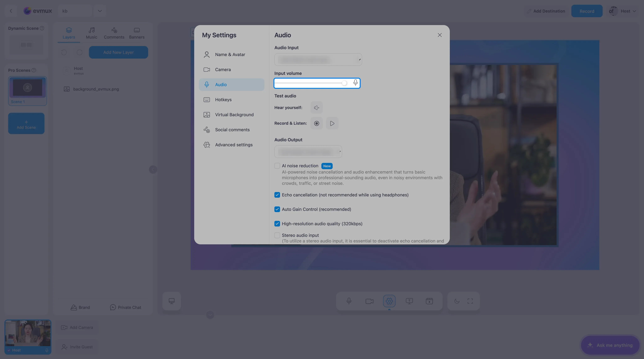Close the My Settings dialog

click(439, 35)
